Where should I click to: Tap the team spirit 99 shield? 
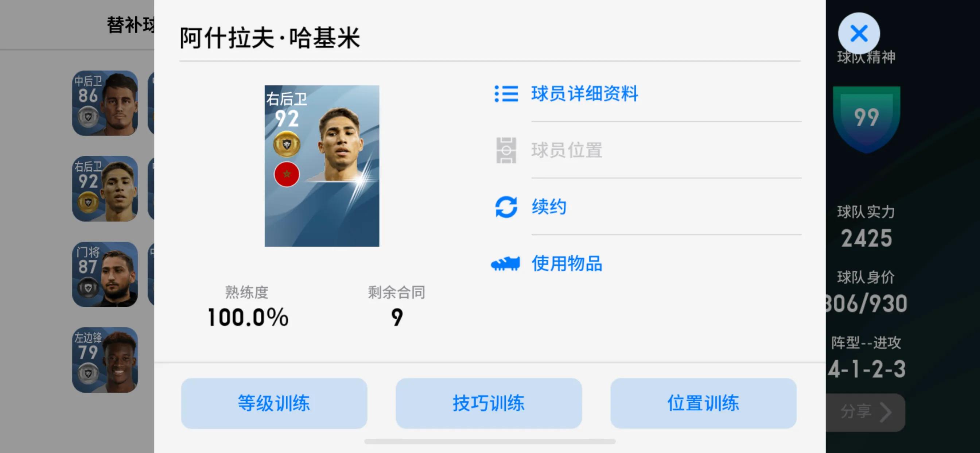pos(866,120)
